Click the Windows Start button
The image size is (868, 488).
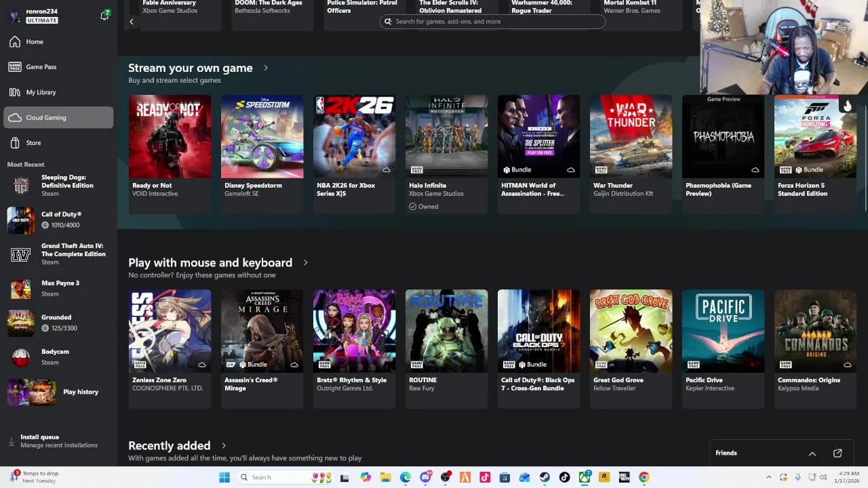(224, 477)
